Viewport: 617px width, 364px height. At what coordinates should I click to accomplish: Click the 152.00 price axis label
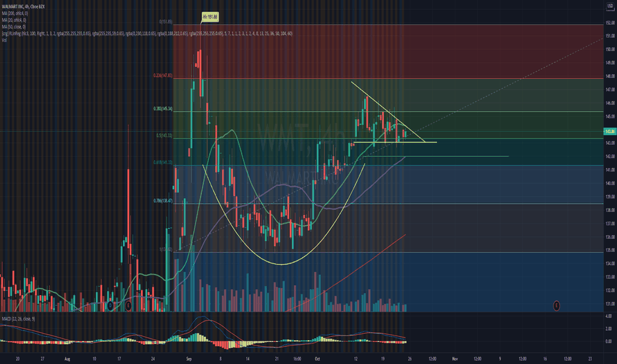click(610, 23)
